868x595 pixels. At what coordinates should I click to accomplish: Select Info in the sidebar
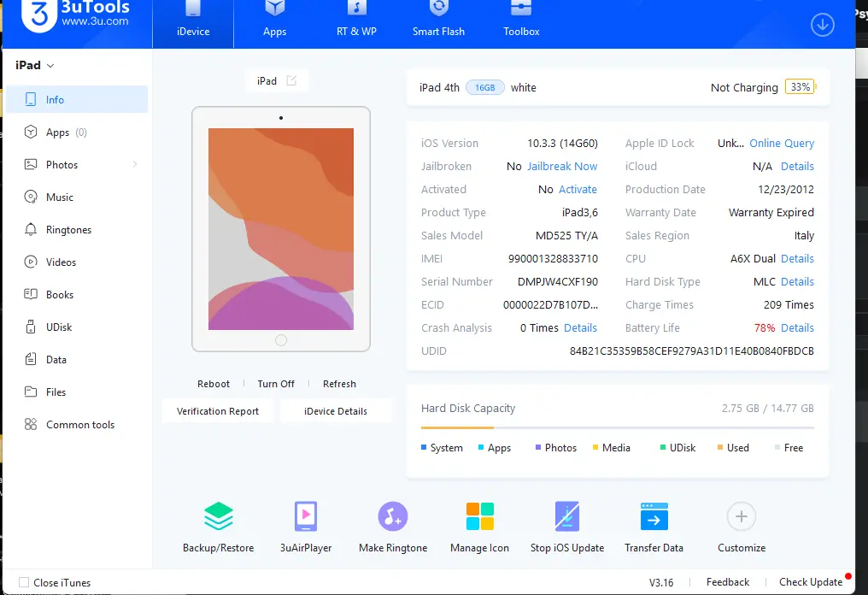(77, 100)
